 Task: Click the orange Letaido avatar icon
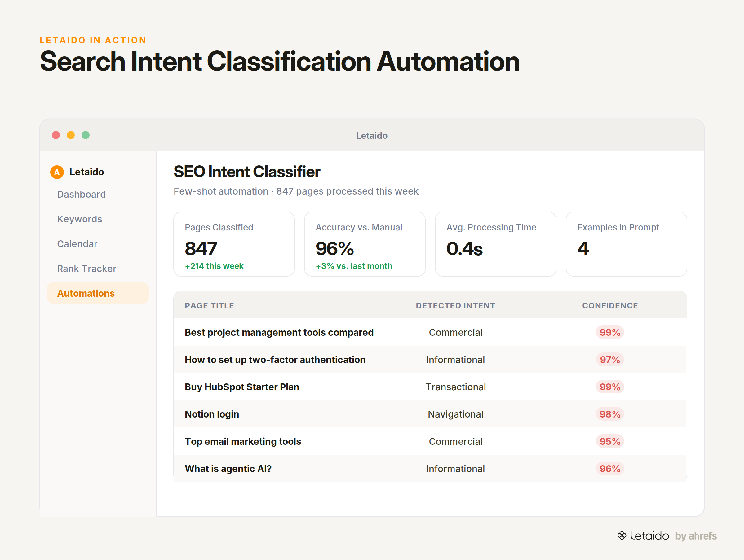(57, 172)
